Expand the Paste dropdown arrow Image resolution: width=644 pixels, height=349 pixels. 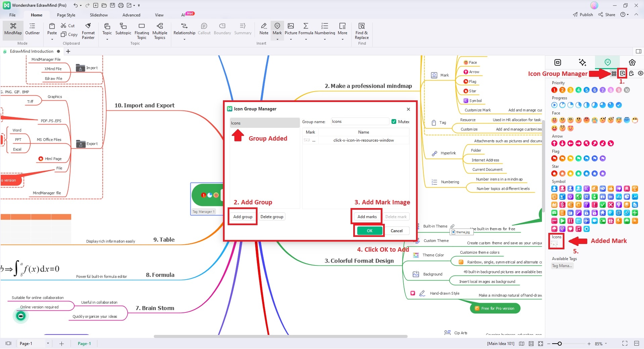[x=52, y=39]
